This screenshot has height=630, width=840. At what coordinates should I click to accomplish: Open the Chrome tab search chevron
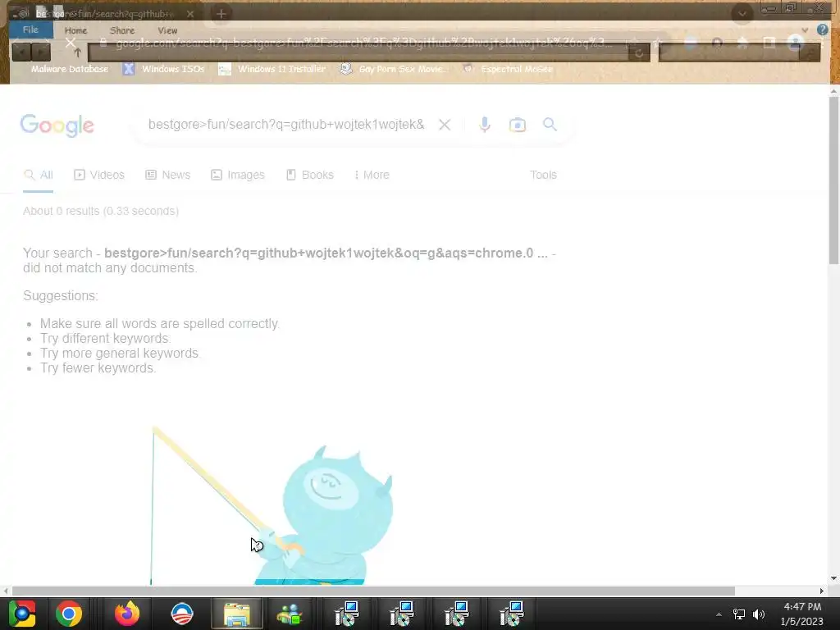(742, 13)
